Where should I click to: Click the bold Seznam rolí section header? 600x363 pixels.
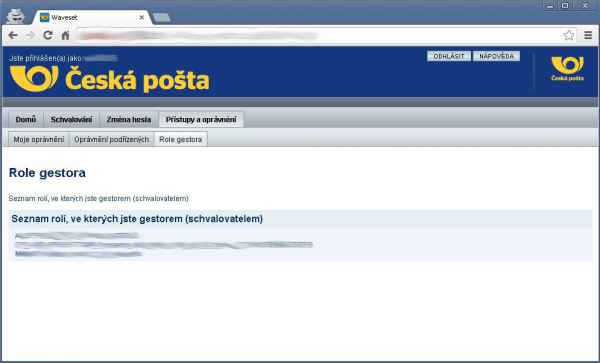coord(137,219)
